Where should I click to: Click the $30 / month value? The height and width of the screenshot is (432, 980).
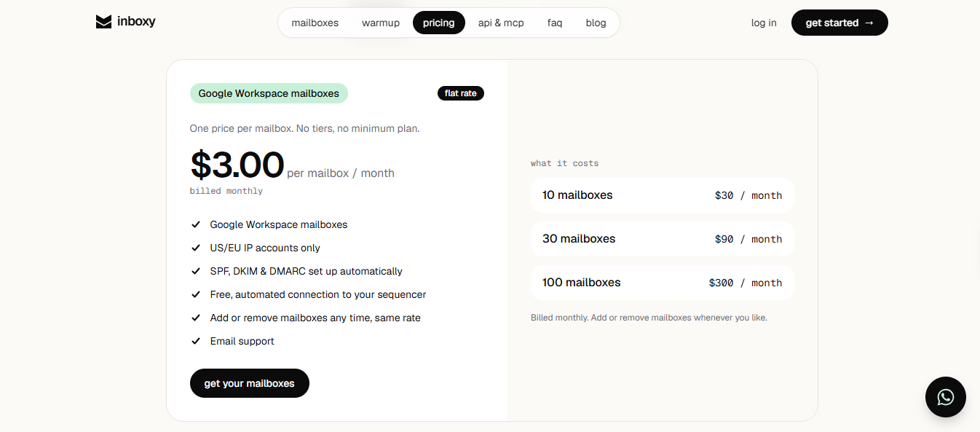pyautogui.click(x=748, y=195)
